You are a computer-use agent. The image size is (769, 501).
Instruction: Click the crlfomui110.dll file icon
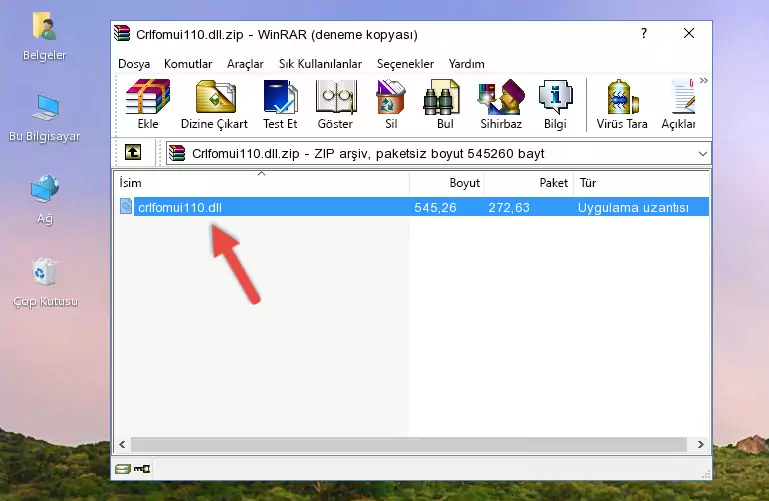(x=126, y=206)
